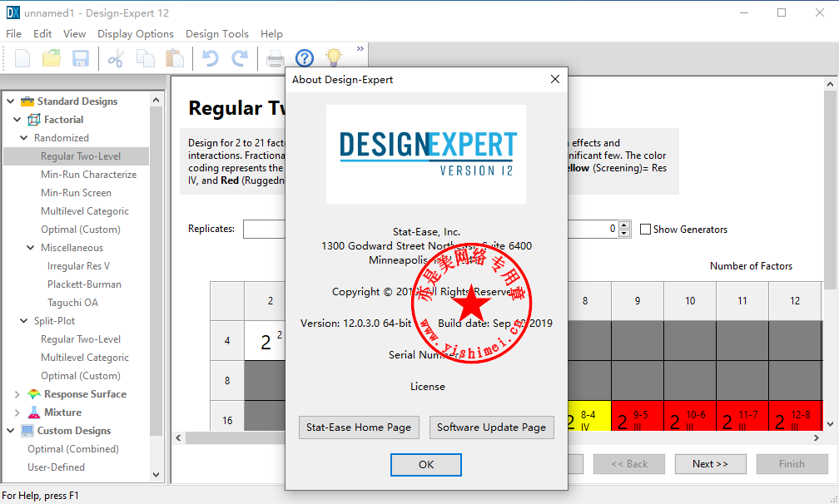Select the red 11-7 design cell
This screenshot has height=504, width=839.
742,416
